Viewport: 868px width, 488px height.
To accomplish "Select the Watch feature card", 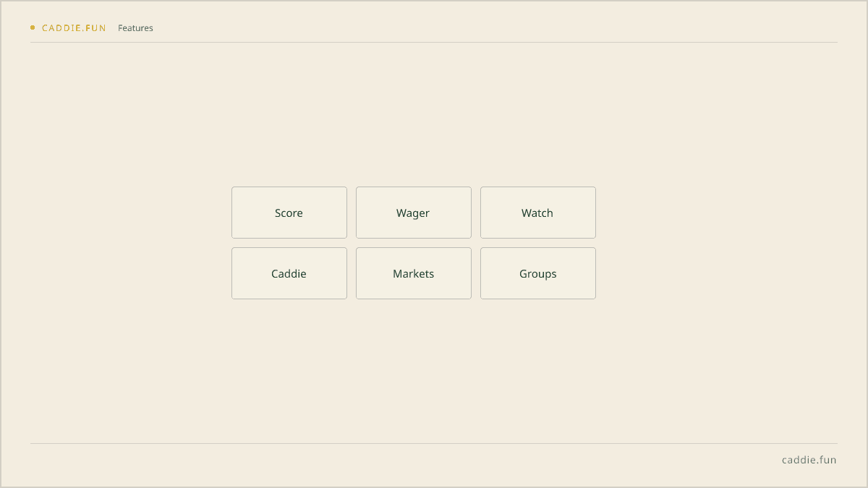I will coord(538,213).
